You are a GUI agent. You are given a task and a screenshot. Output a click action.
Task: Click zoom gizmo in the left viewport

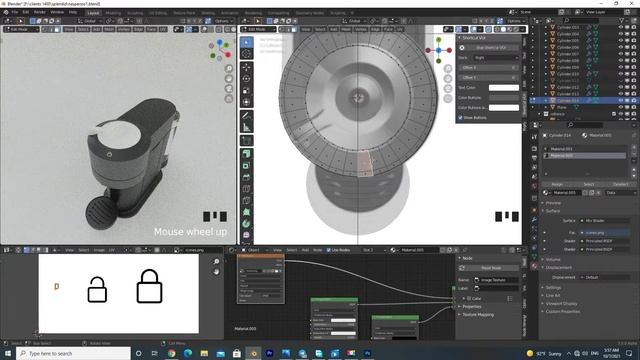point(229,69)
